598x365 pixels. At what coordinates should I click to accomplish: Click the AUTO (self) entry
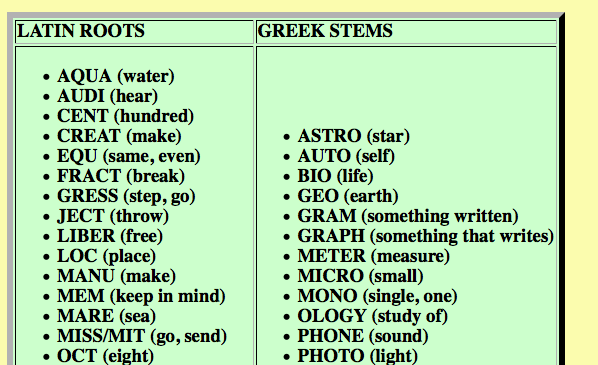pos(346,156)
